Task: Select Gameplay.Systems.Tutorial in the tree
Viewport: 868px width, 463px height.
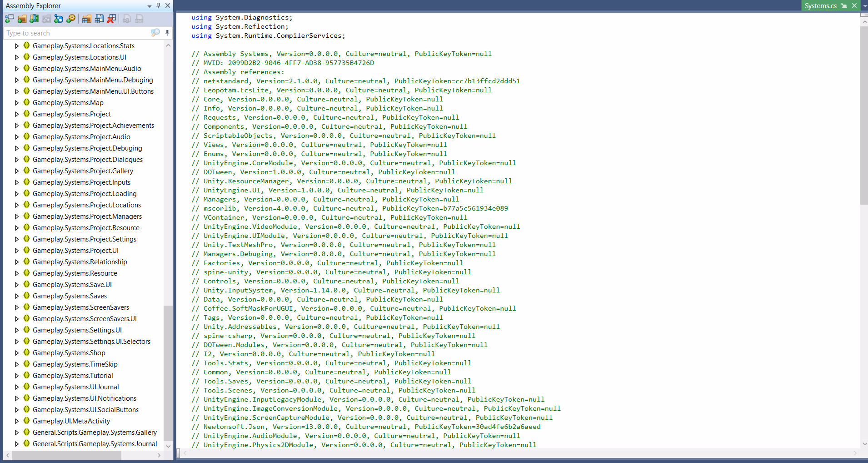Action: click(x=73, y=376)
